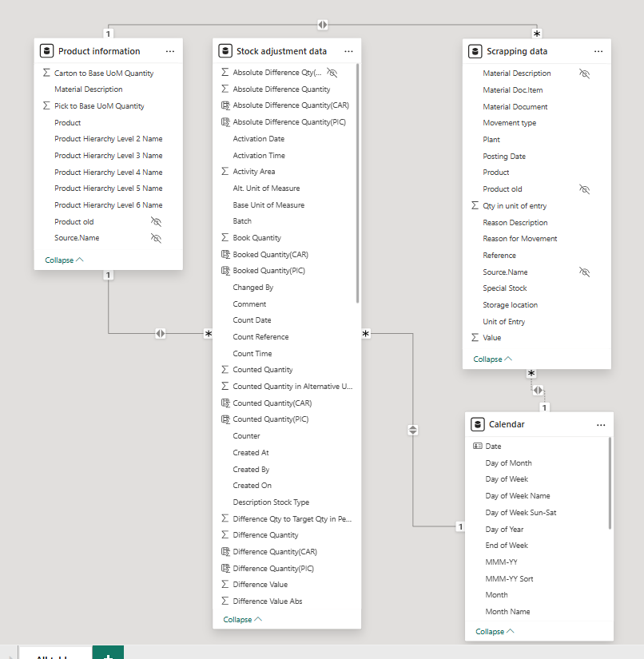Click measure icon of Counted Quantity(CAR)
The height and width of the screenshot is (659, 644).
(225, 403)
